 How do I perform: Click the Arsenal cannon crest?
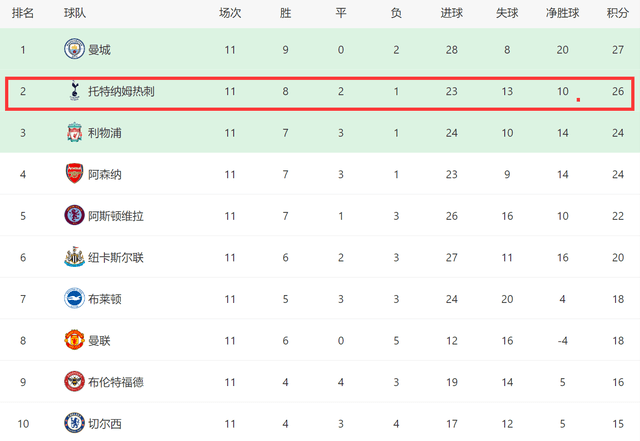[x=74, y=174]
